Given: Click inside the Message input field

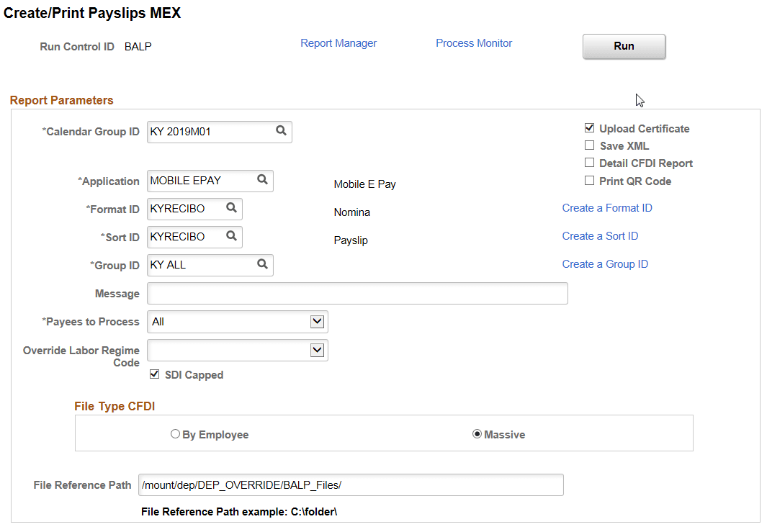Looking at the screenshot, I should 356,293.
